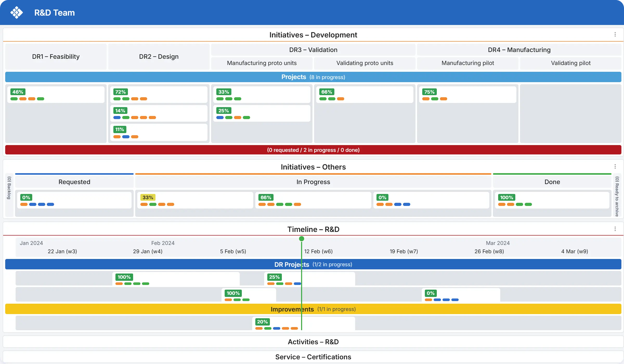Select the 33% card under Manufacturing proto units
The width and height of the screenshot is (624, 364).
tap(262, 95)
